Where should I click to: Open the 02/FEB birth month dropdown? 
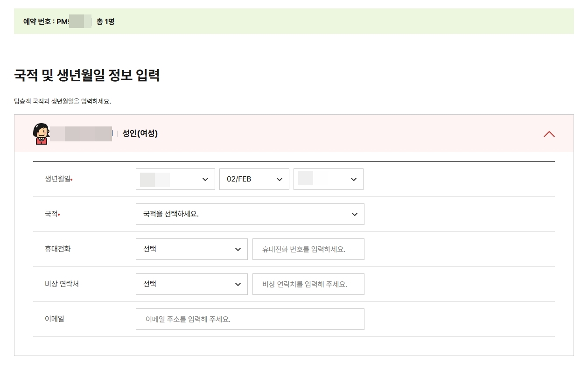coord(254,179)
